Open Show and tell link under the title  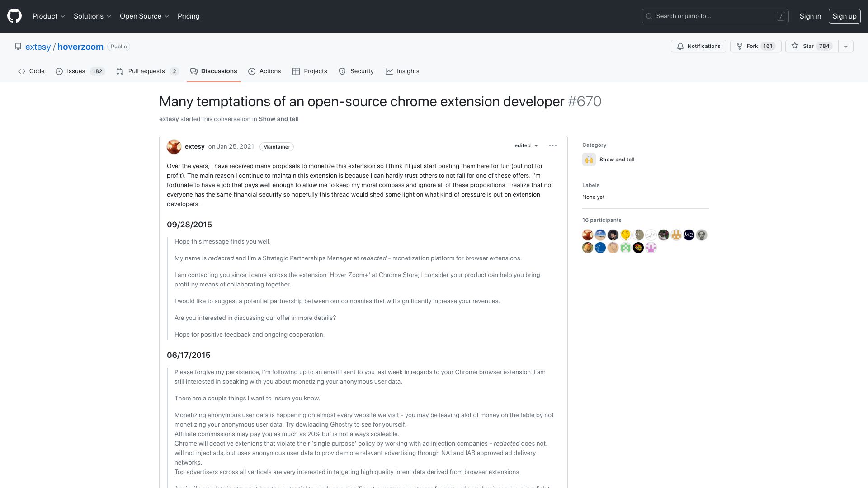[278, 119]
